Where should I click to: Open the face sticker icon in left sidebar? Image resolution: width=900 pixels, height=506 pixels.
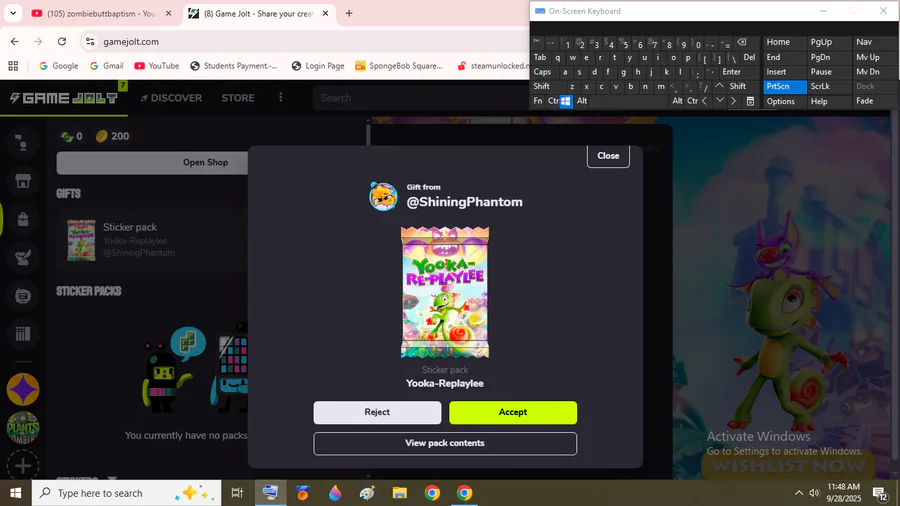[x=23, y=296]
